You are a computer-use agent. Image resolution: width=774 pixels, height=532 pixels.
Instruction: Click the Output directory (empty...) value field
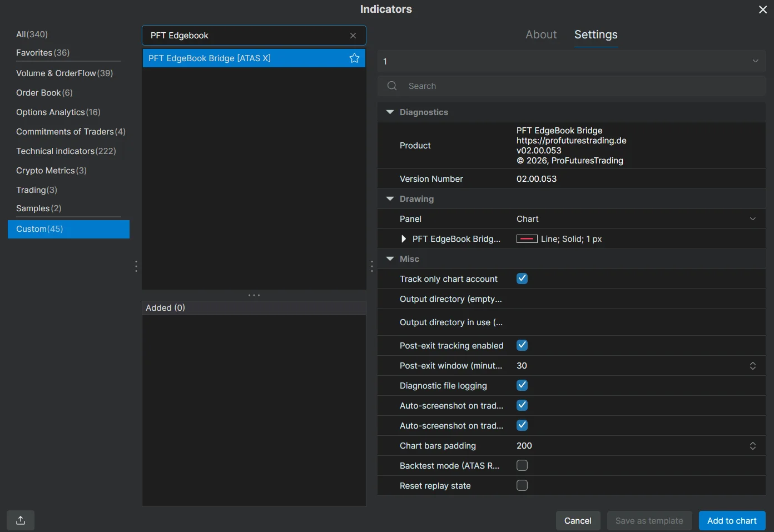pos(638,299)
